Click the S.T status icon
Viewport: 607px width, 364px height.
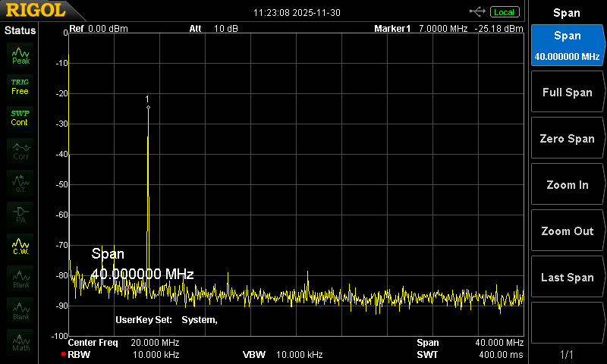tap(20, 183)
